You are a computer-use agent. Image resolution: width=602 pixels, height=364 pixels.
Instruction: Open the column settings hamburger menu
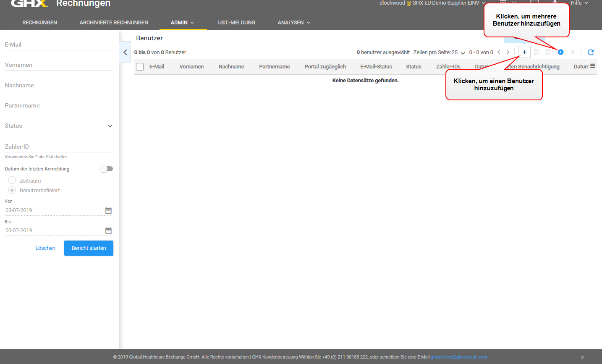click(593, 66)
